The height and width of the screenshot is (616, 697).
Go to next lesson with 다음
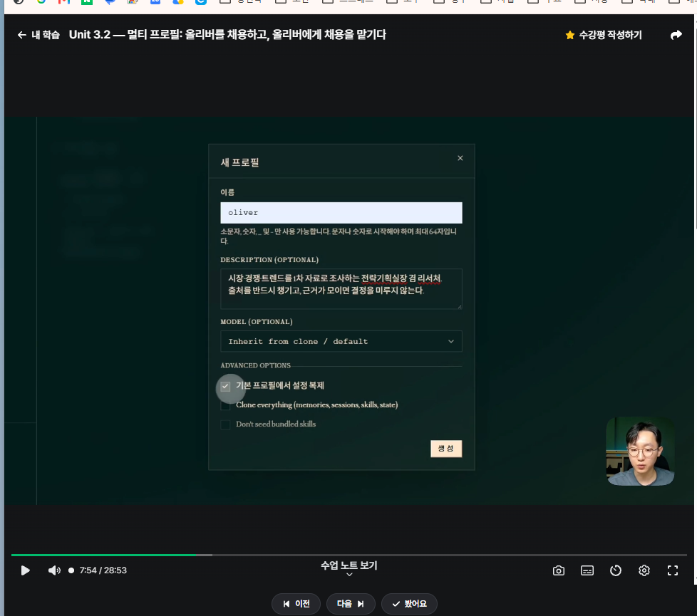point(351,604)
